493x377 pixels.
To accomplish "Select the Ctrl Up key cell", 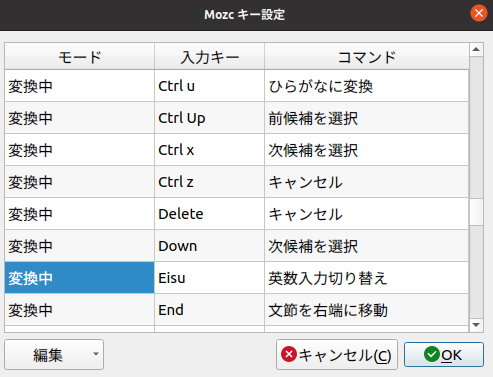I will 209,118.
